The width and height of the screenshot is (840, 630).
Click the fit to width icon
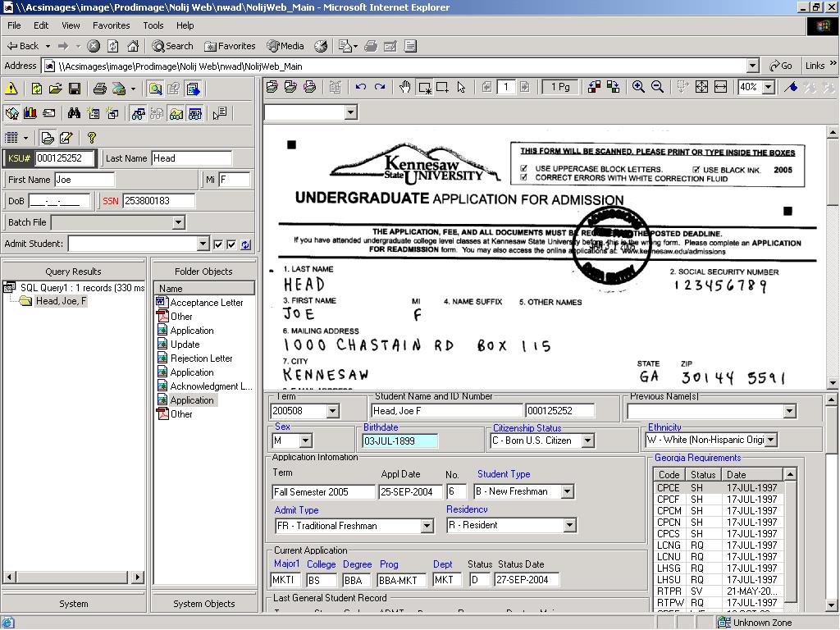coord(721,87)
